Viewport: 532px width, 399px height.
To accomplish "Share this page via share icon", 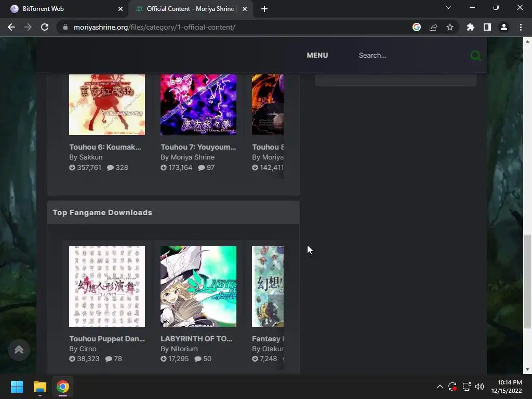I will click(x=433, y=27).
